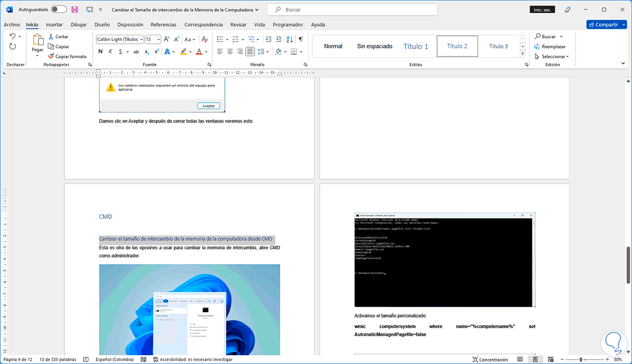Open the pen icon next to Inic. ses.
Image resolution: width=632 pixels, height=364 pixels.
[x=568, y=9]
